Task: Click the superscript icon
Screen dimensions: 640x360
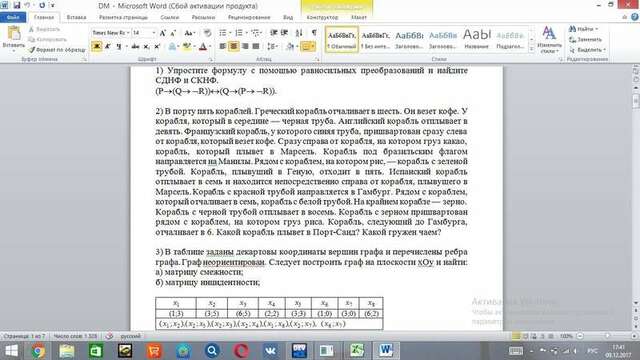Action: point(157,47)
